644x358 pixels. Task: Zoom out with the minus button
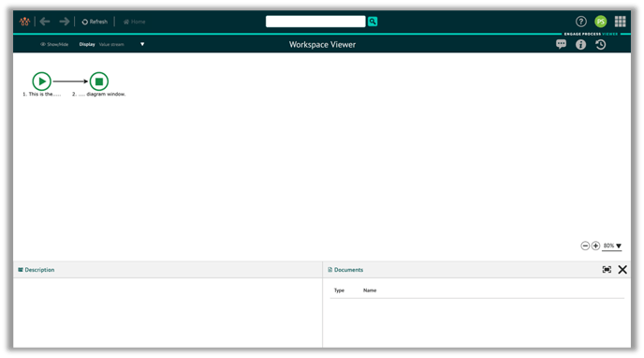(585, 246)
